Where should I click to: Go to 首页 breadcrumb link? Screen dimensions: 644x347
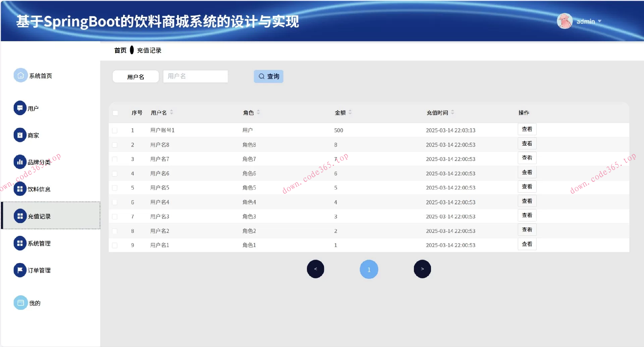tap(120, 50)
